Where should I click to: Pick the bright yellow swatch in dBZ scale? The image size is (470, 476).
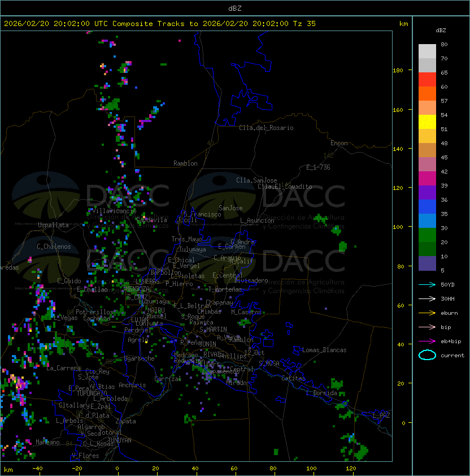point(427,122)
